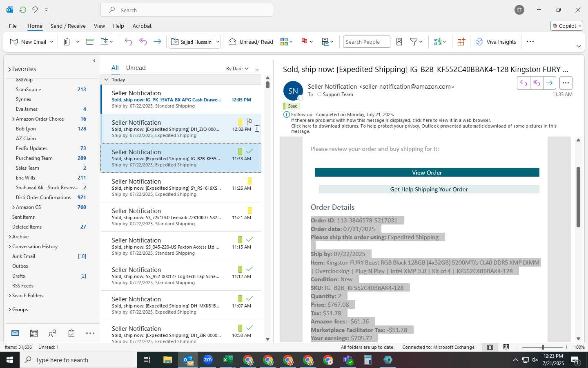Expand the ribbon with the chevron

click(579, 46)
